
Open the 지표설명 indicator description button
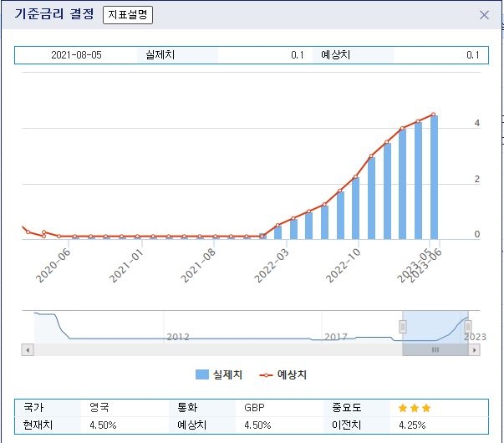pos(128,15)
